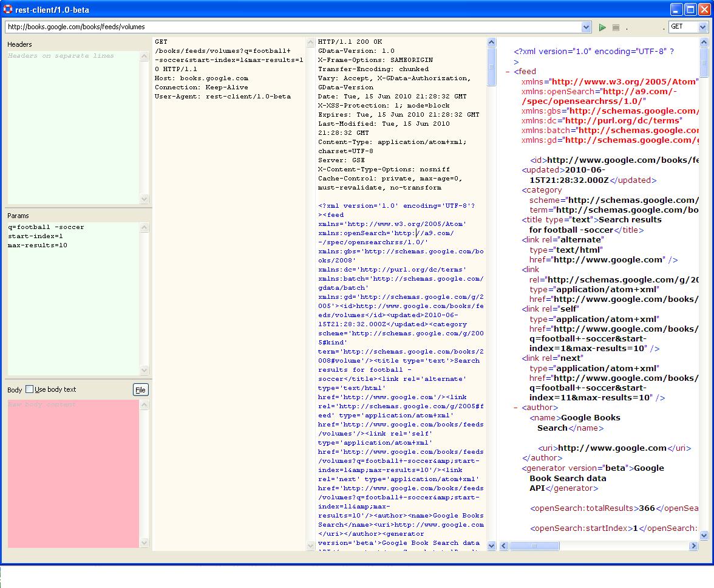Click the 'Body' section label
The image size is (714, 588).
[15, 390]
